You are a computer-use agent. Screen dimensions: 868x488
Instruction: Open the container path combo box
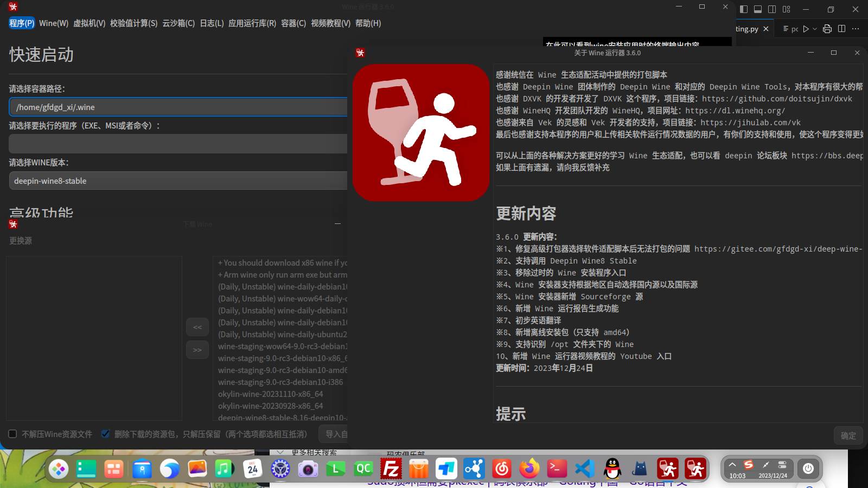[x=178, y=107]
